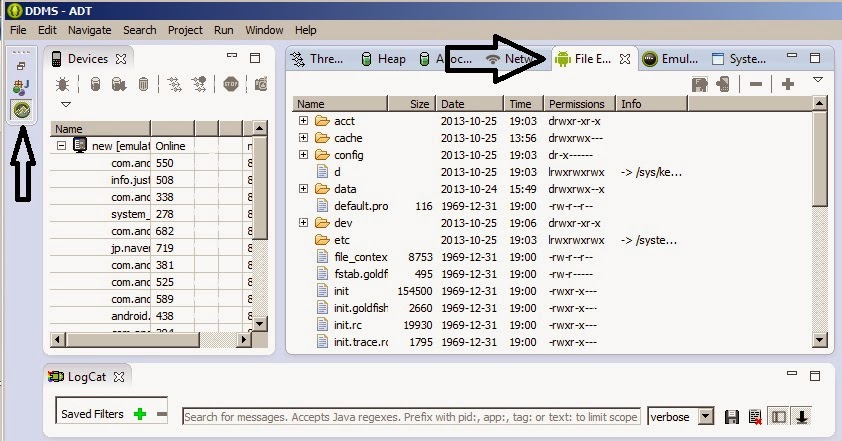
Task: Click the Start Method Profiling icon
Action: point(199,84)
